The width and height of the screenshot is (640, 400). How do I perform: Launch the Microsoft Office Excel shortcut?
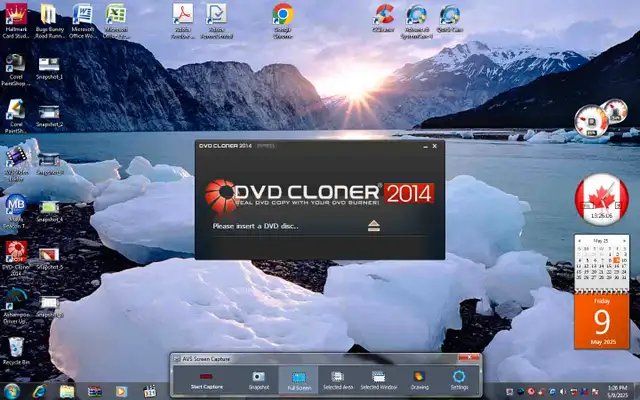116,21
